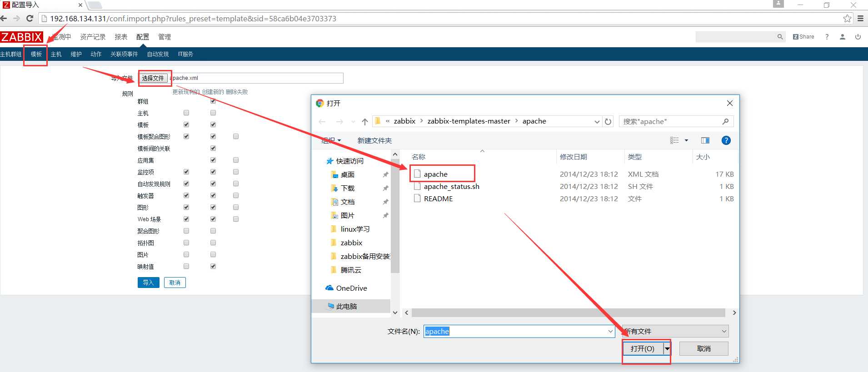
Task: Switch to the 主机 submenu tab
Action: pyautogui.click(x=56, y=54)
